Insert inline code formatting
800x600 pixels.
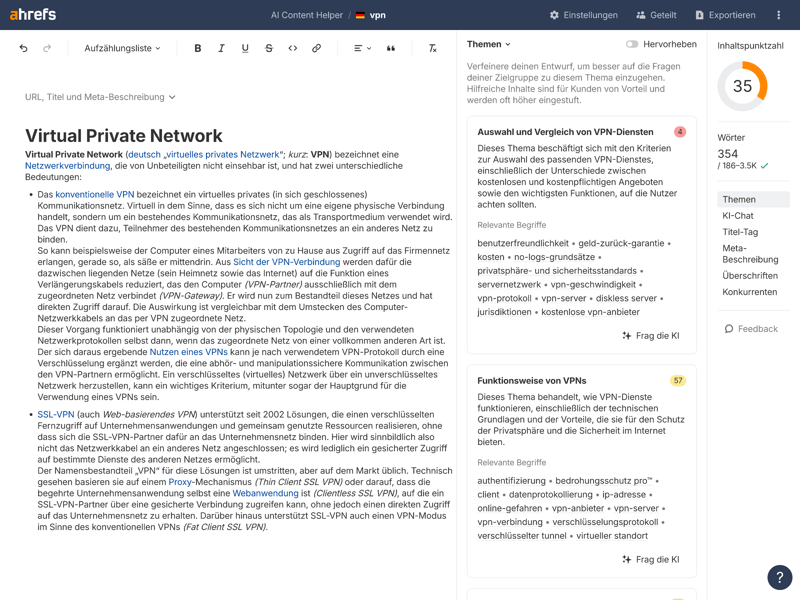[x=293, y=48]
